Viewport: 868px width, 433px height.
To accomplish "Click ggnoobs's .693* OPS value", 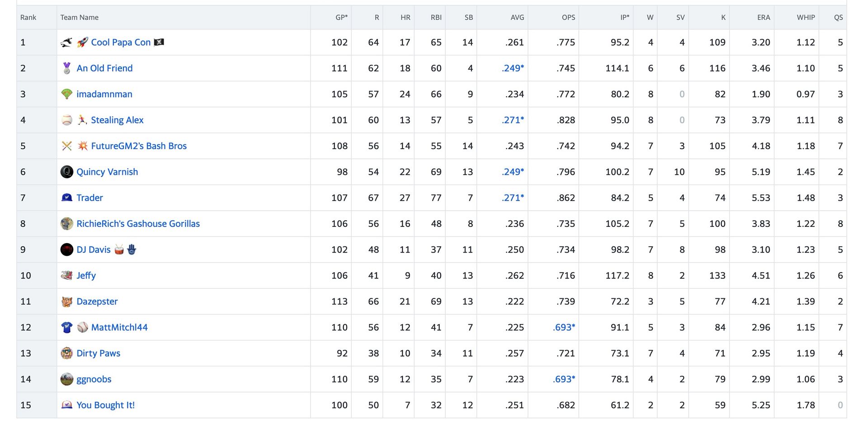I will pyautogui.click(x=564, y=379).
